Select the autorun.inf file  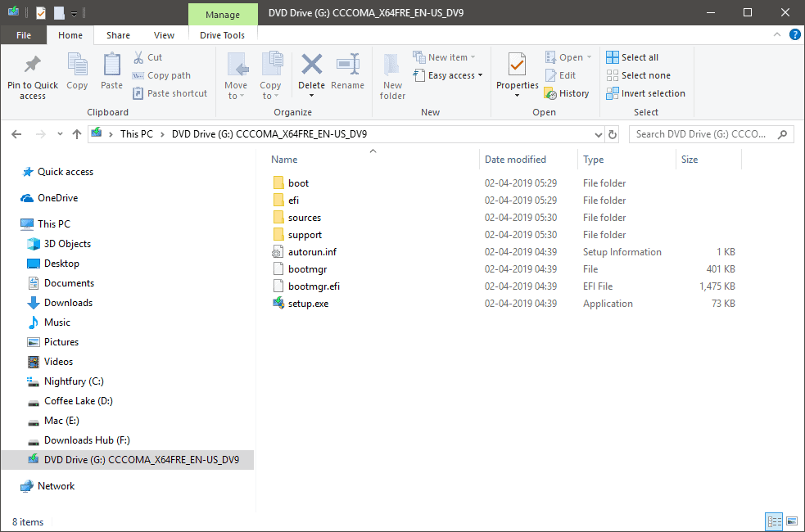(x=312, y=252)
